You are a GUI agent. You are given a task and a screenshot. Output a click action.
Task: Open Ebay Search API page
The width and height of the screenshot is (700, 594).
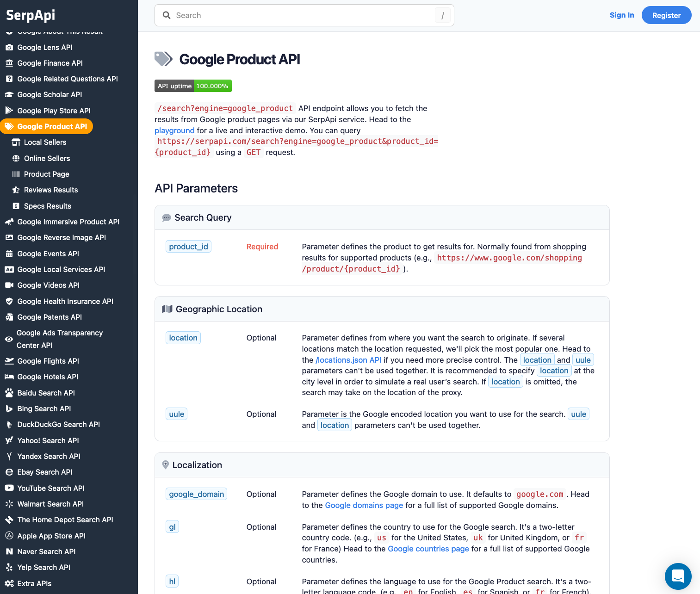click(45, 472)
